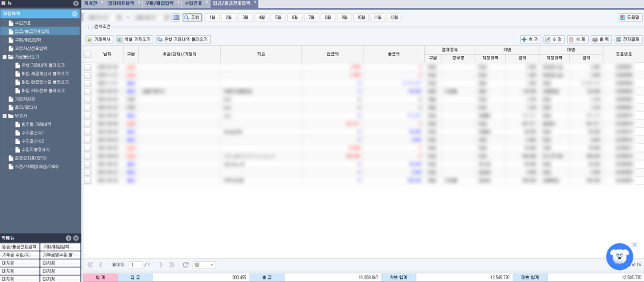Click 엑셀 가져오기 import button
644x282 pixels.
[x=134, y=40]
